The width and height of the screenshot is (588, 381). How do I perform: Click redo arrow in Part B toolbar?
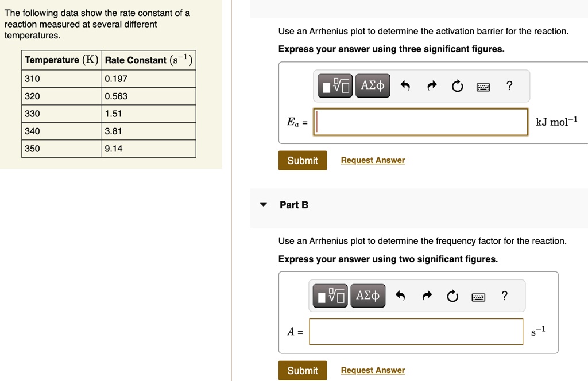coord(427,297)
